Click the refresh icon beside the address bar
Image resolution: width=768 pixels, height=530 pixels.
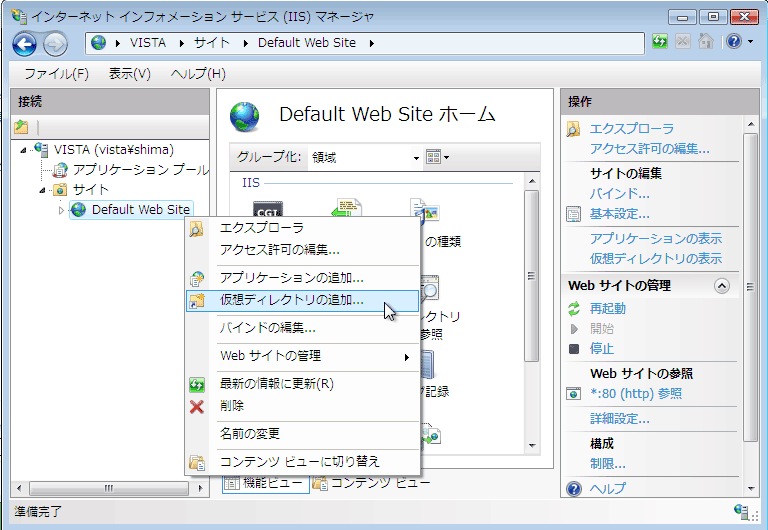tap(660, 42)
